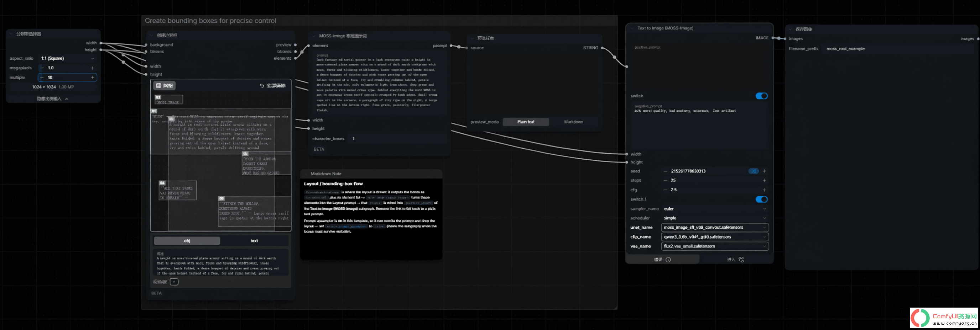980x330 pixels.
Task: Select Markdown preview mode
Action: click(x=573, y=122)
